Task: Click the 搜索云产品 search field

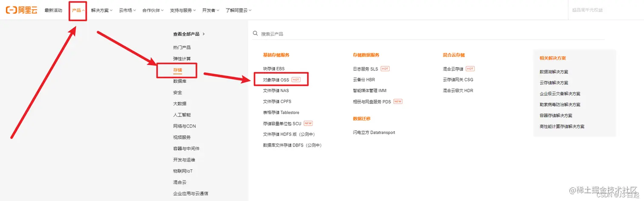Action: [x=428, y=34]
